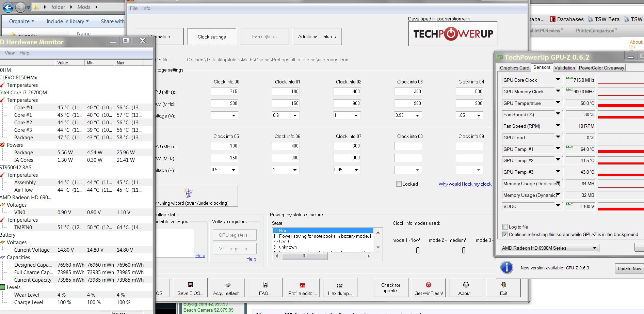
Task: Select the 2 - UVD state row
Action: [323, 241]
